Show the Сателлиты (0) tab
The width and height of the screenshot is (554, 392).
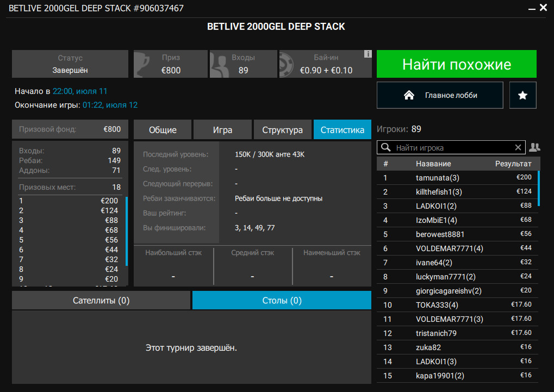pos(101,300)
